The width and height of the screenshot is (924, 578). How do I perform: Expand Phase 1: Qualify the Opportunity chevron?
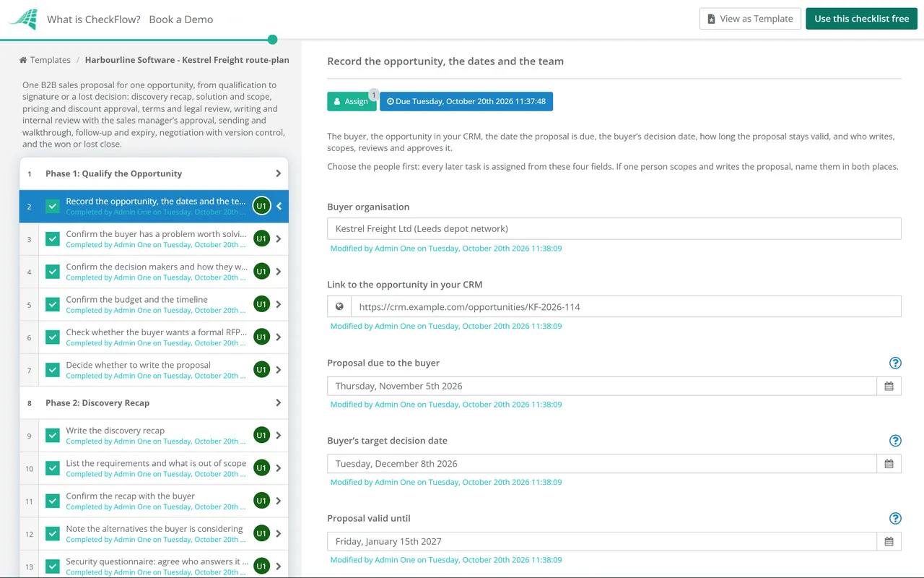279,173
